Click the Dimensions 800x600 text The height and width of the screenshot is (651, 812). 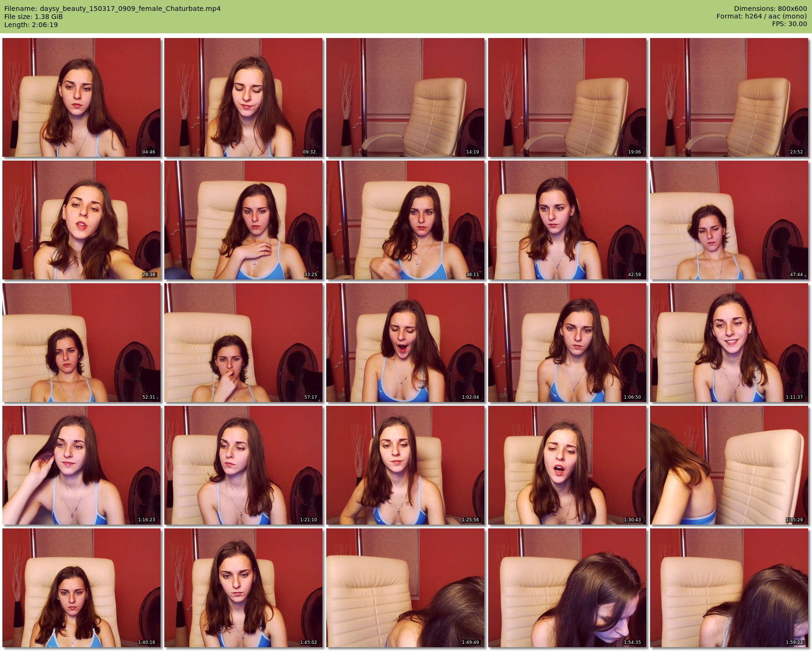click(x=770, y=9)
